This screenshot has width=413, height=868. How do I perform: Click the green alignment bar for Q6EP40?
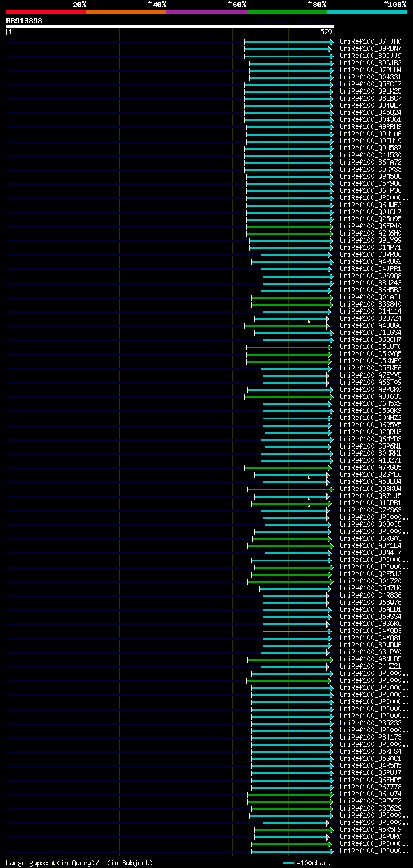(290, 226)
